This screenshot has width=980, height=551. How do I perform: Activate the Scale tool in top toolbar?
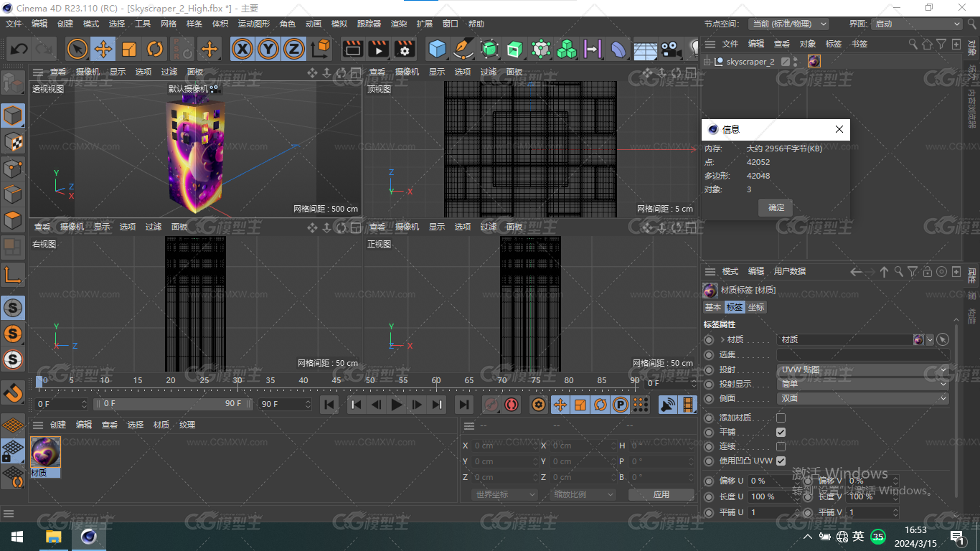(129, 49)
